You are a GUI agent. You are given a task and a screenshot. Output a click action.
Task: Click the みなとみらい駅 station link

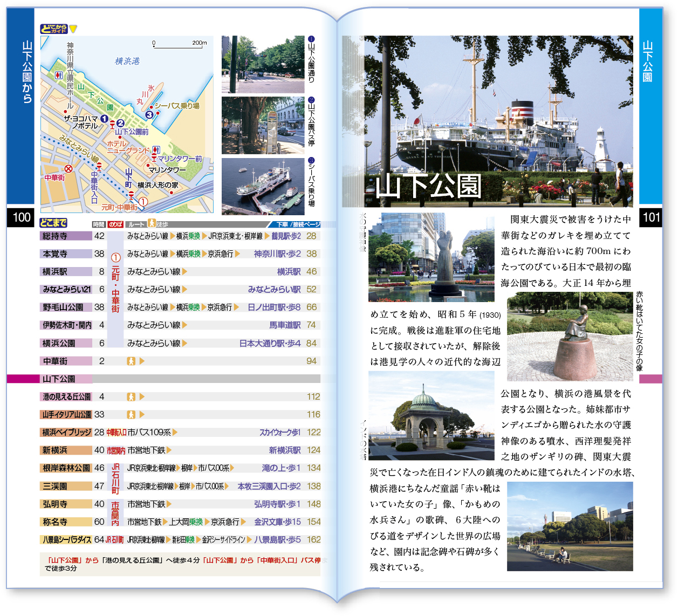coord(274,289)
